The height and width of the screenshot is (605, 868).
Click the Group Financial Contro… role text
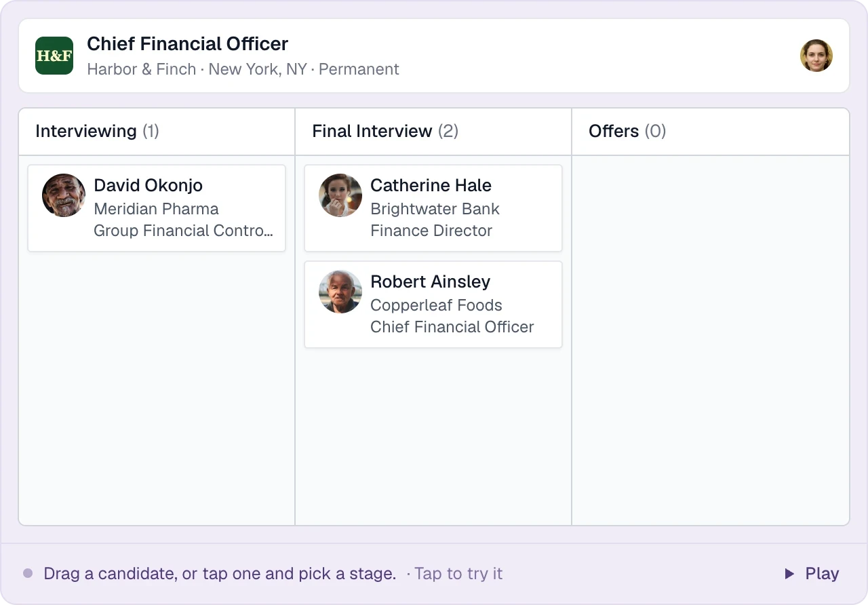click(183, 231)
